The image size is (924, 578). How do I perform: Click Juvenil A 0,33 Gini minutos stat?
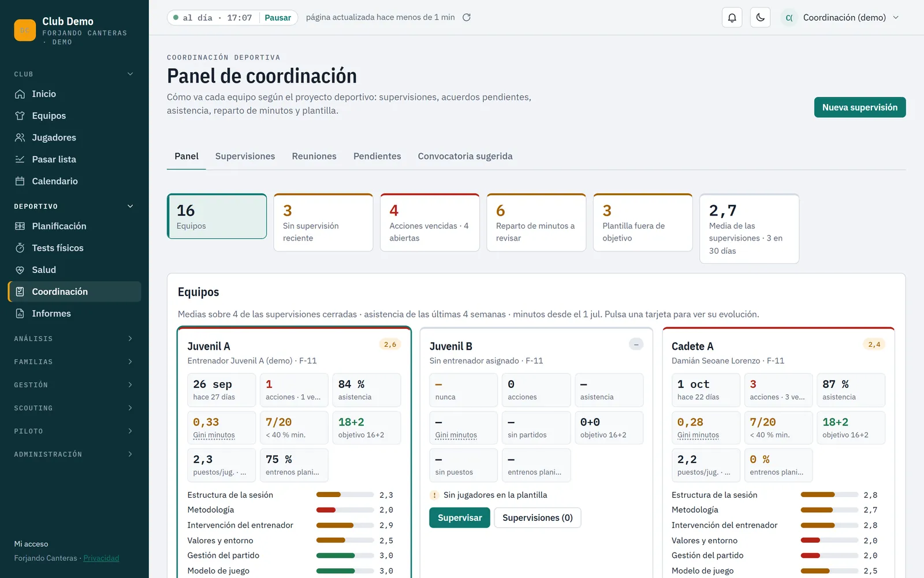[222, 428]
